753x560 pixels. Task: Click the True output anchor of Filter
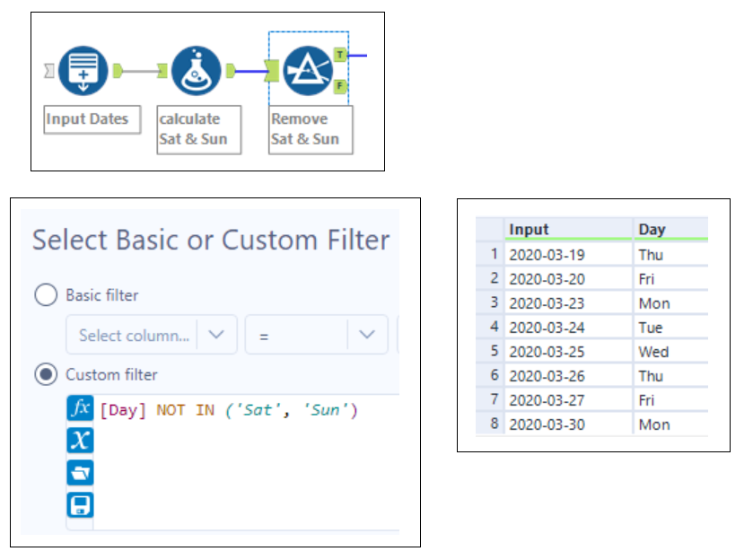click(x=340, y=55)
